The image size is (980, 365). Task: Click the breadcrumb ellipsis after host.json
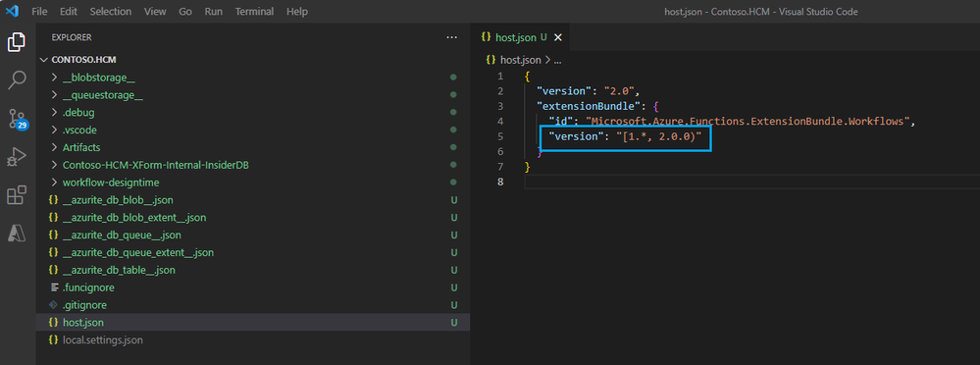558,60
